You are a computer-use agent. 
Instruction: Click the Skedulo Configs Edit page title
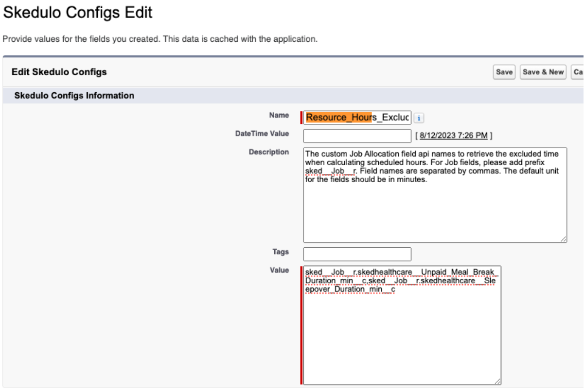point(78,13)
